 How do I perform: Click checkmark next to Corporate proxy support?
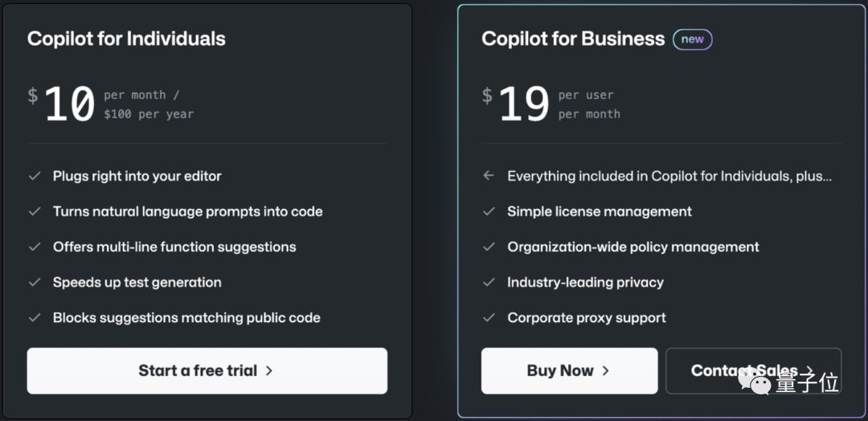pos(489,317)
